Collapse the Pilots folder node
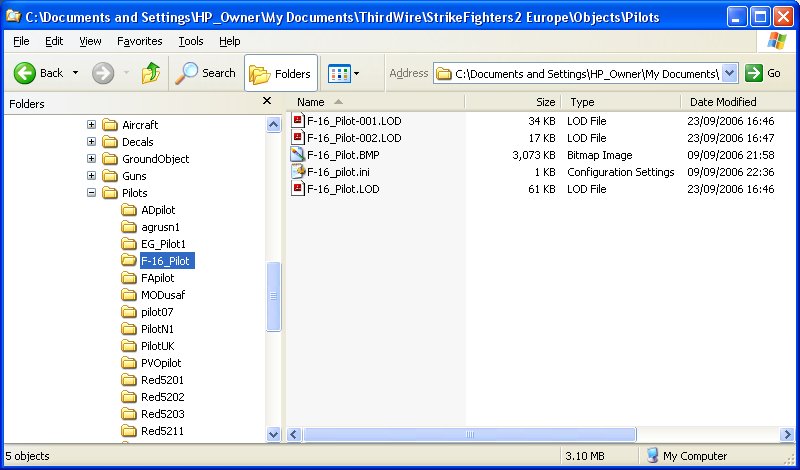 pyautogui.click(x=91, y=193)
